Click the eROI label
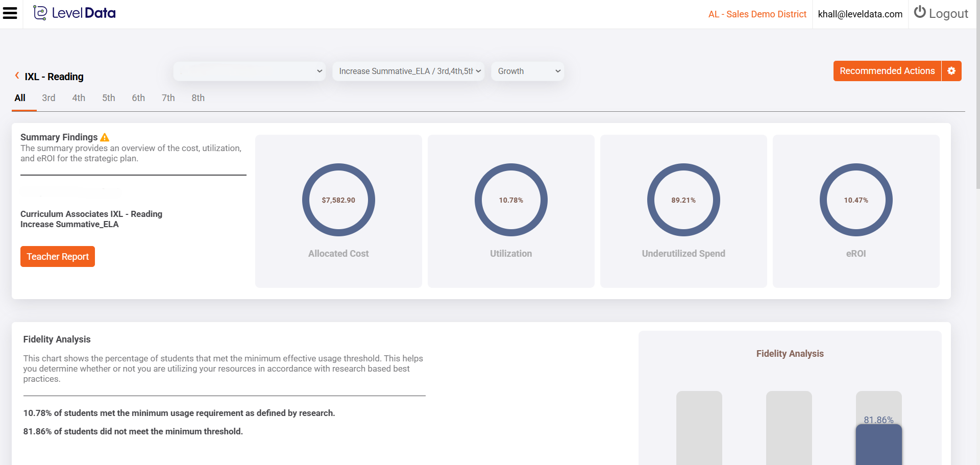Image resolution: width=980 pixels, height=465 pixels. [856, 254]
